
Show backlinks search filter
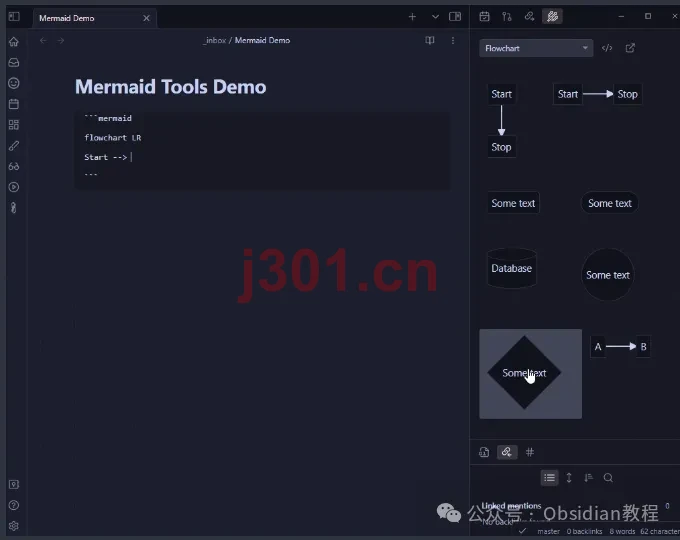(x=608, y=478)
